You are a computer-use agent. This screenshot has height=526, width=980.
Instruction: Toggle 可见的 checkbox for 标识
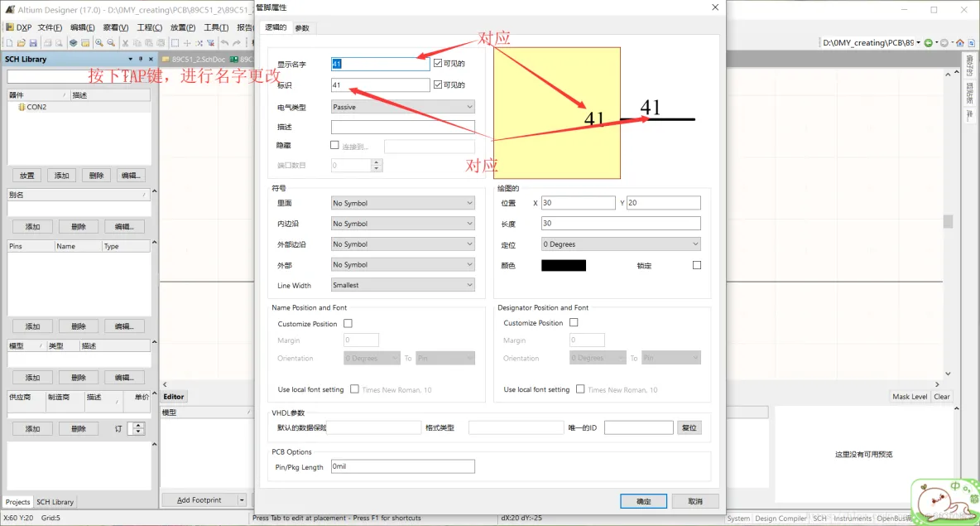(438, 84)
